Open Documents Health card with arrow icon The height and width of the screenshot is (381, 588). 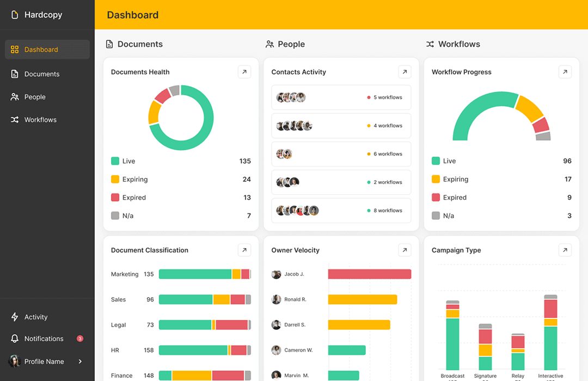pyautogui.click(x=244, y=72)
